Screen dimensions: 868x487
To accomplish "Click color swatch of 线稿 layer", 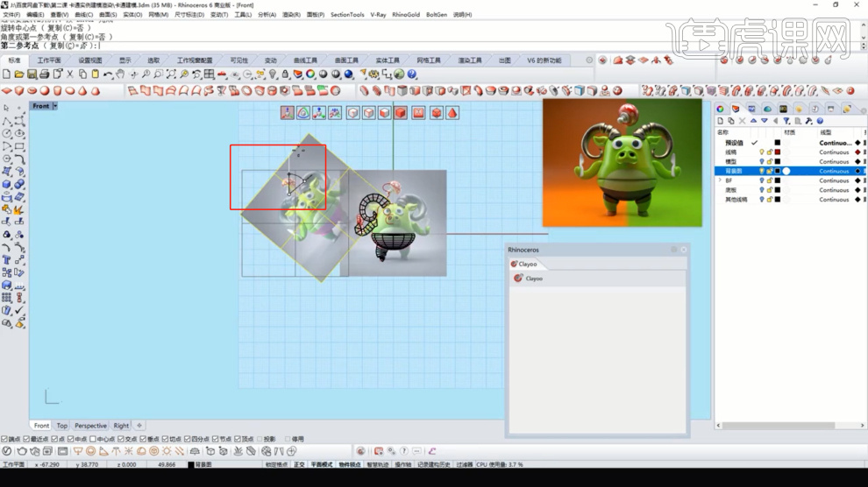I will pyautogui.click(x=777, y=152).
